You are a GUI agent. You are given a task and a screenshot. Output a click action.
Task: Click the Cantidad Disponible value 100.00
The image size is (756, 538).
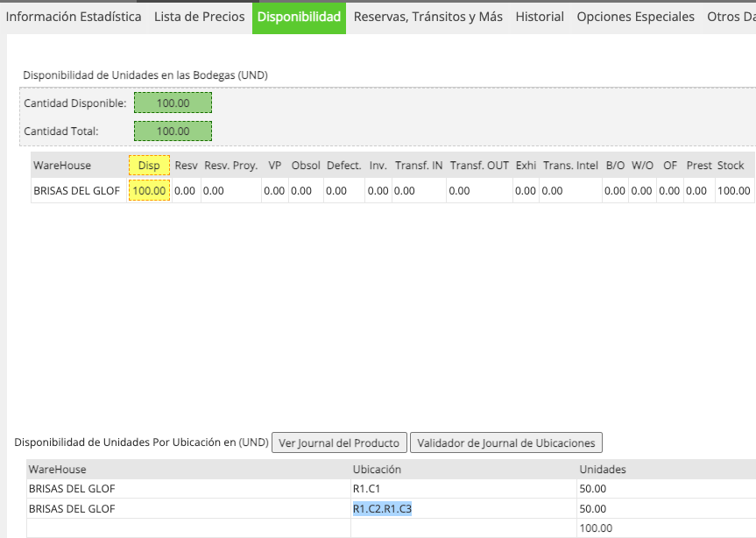click(173, 103)
